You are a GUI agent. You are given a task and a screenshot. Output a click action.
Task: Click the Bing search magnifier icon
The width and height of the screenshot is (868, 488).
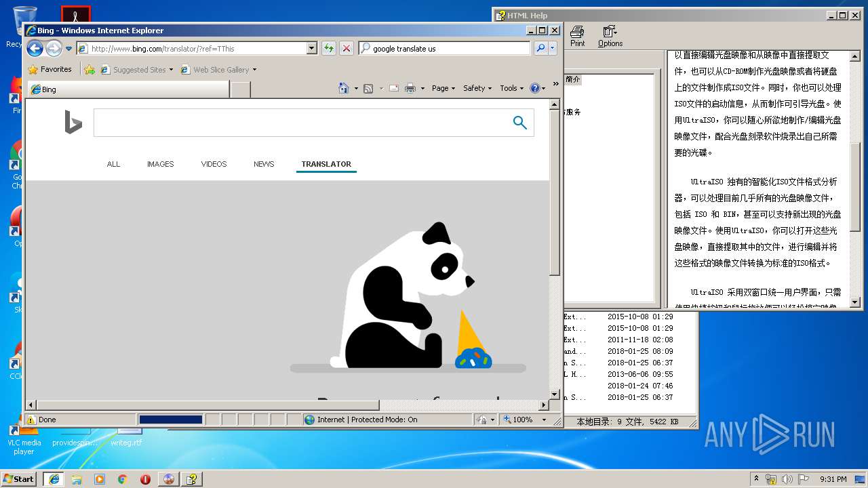[520, 123]
